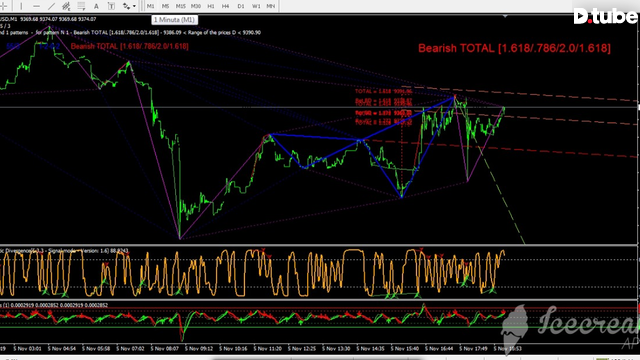Switch chart to M1 timeframe

(151, 6)
